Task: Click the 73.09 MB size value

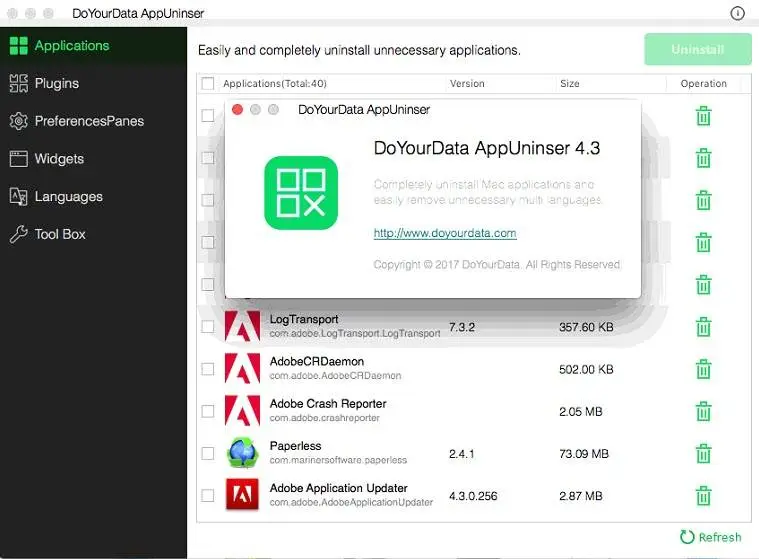Action: pyautogui.click(x=584, y=454)
